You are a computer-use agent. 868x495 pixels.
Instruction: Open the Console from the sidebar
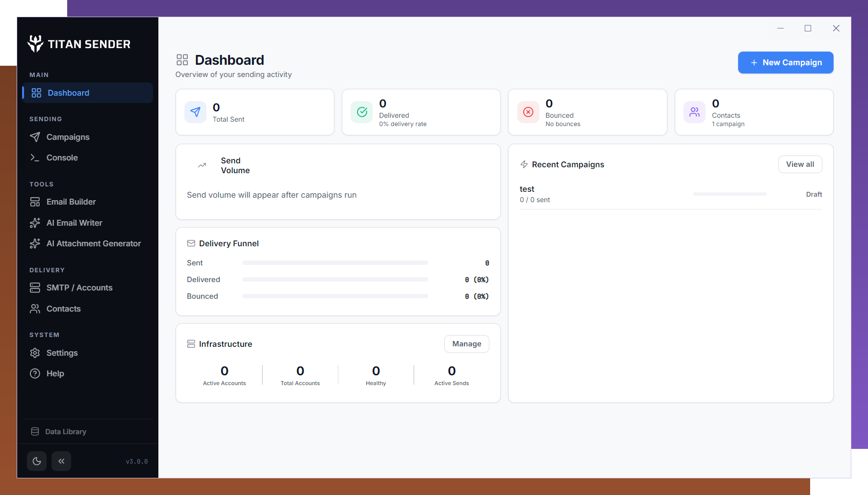[61, 157]
